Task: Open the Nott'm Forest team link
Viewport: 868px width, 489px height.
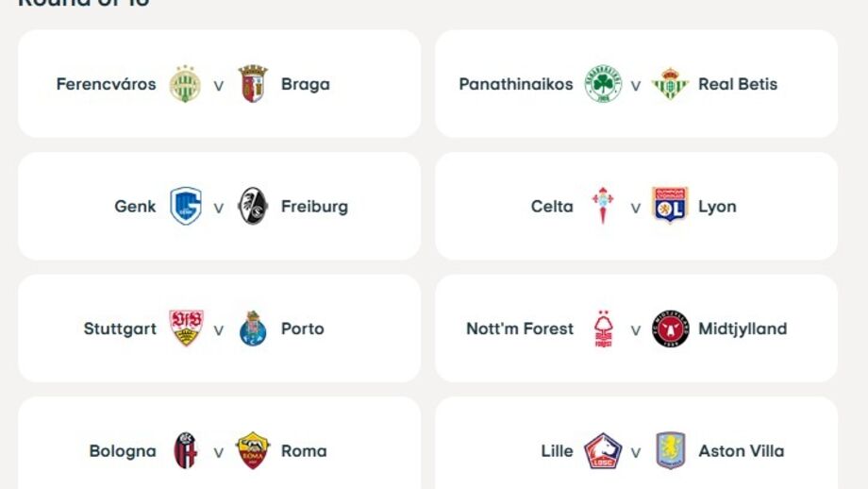Action: pos(520,329)
